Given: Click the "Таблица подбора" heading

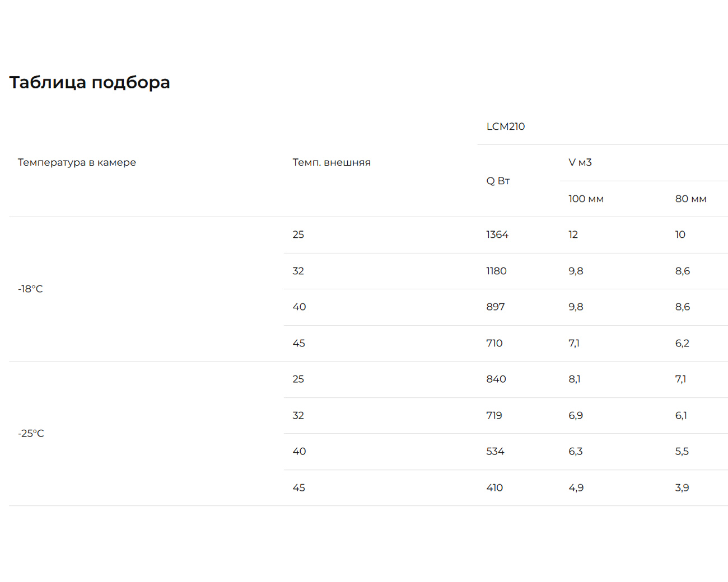Looking at the screenshot, I should [90, 82].
